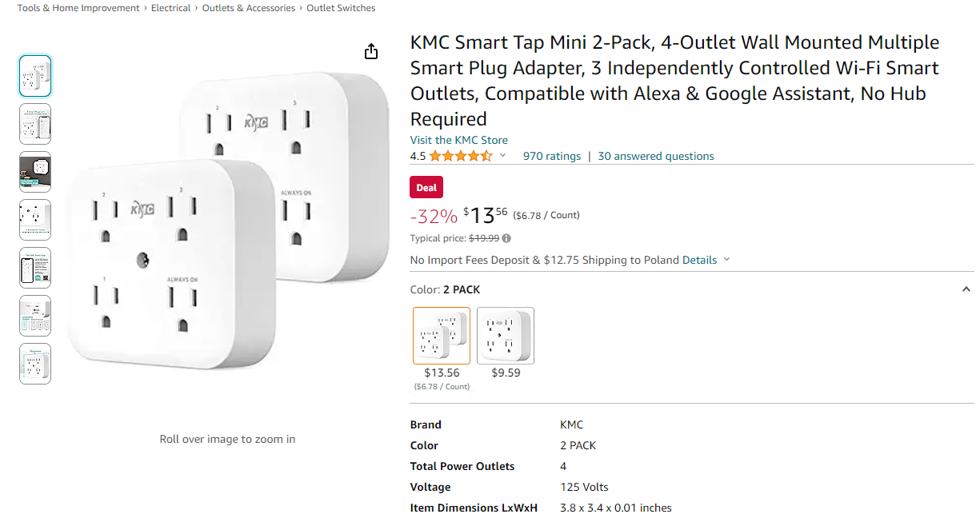Image resolution: width=980 pixels, height=522 pixels.
Task: Click the info icon beside typical price
Action: 506,238
